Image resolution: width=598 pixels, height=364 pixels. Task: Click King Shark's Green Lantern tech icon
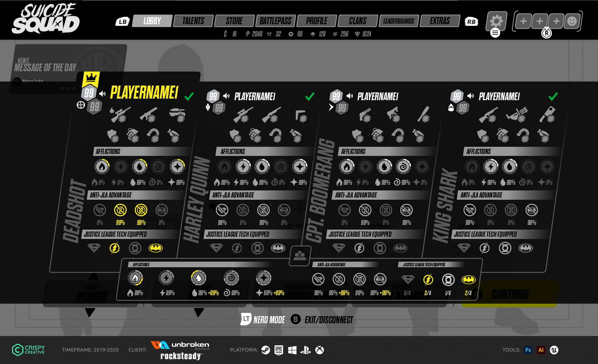tap(505, 248)
